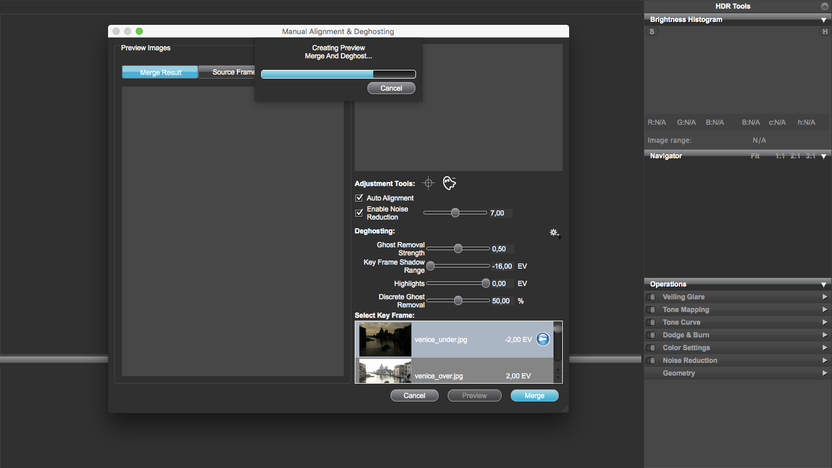Toggle the Dodge & Burn operation switch

[x=652, y=335]
